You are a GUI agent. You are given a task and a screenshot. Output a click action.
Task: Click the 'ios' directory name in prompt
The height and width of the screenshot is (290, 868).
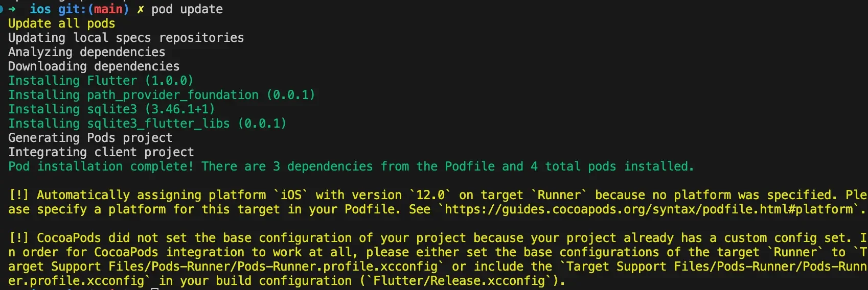pyautogui.click(x=40, y=9)
